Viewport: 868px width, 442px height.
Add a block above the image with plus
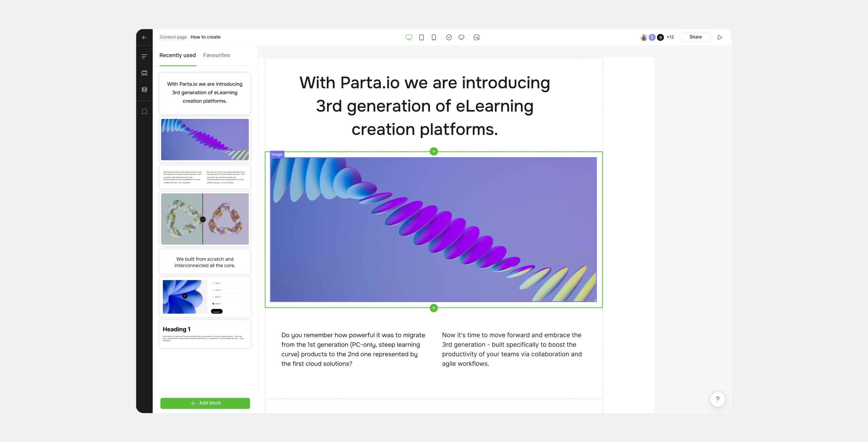coord(434,152)
